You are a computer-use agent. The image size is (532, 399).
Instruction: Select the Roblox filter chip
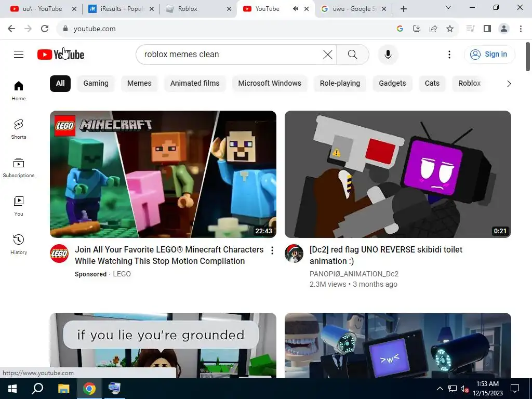click(x=469, y=84)
